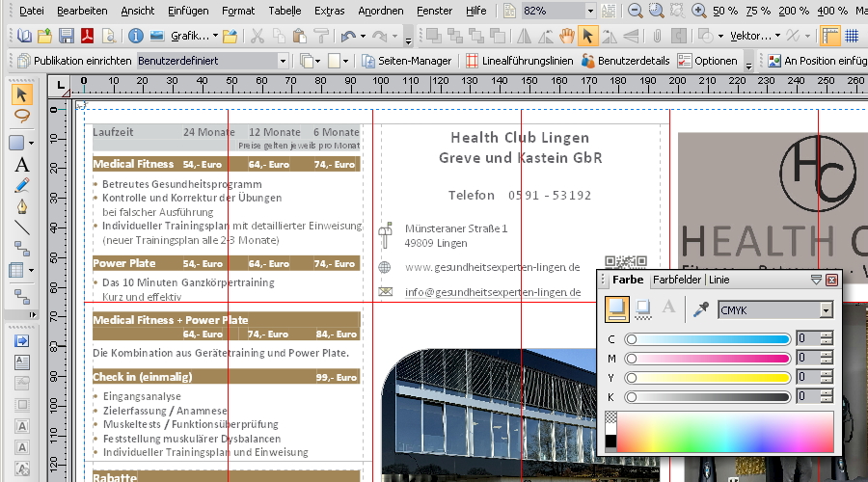Select the Lasso tool in toolbox
The height and width of the screenshot is (482, 868).
(x=21, y=116)
